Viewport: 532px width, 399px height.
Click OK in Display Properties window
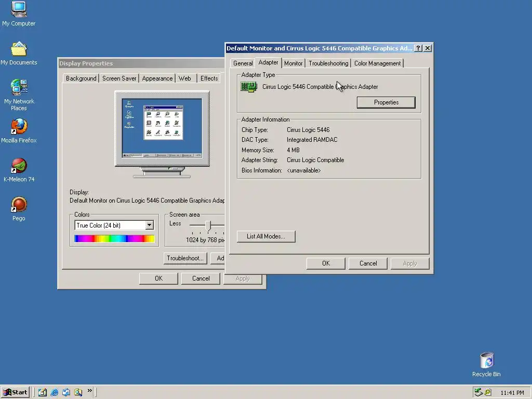(x=158, y=278)
